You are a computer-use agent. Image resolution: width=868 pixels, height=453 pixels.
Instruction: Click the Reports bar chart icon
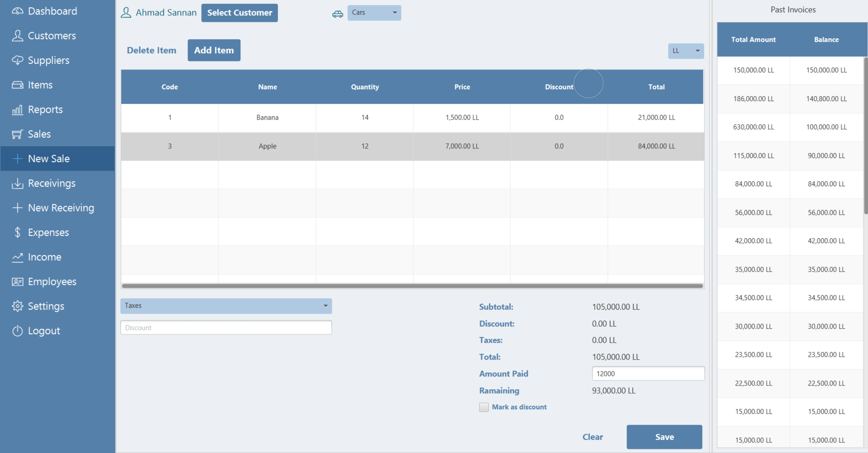(x=17, y=110)
